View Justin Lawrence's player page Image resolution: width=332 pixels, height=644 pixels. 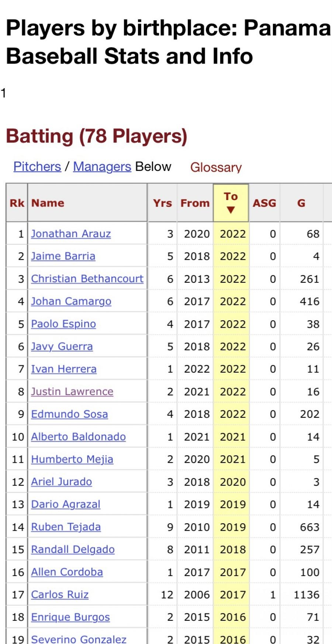coord(72,392)
